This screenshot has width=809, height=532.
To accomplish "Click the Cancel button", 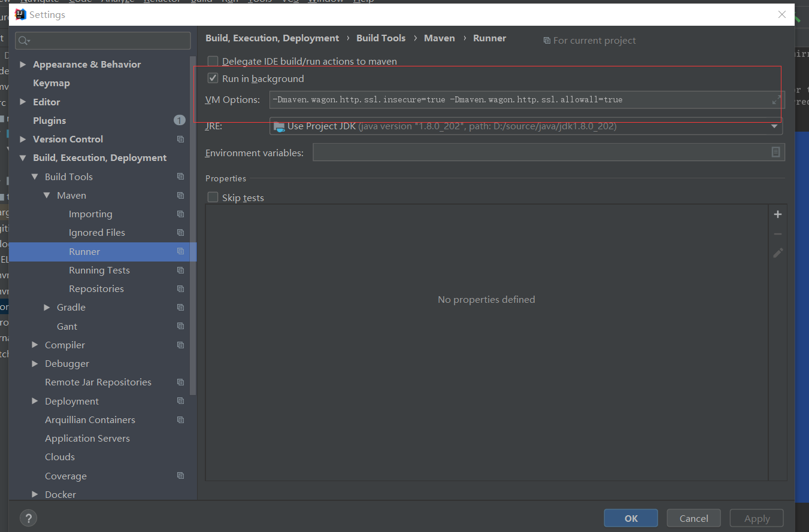I will pos(694,518).
